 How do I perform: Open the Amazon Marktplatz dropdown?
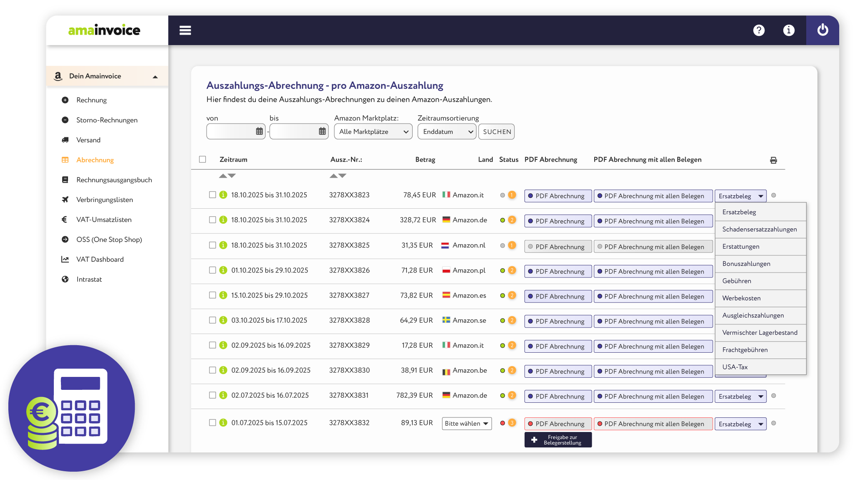[373, 131]
